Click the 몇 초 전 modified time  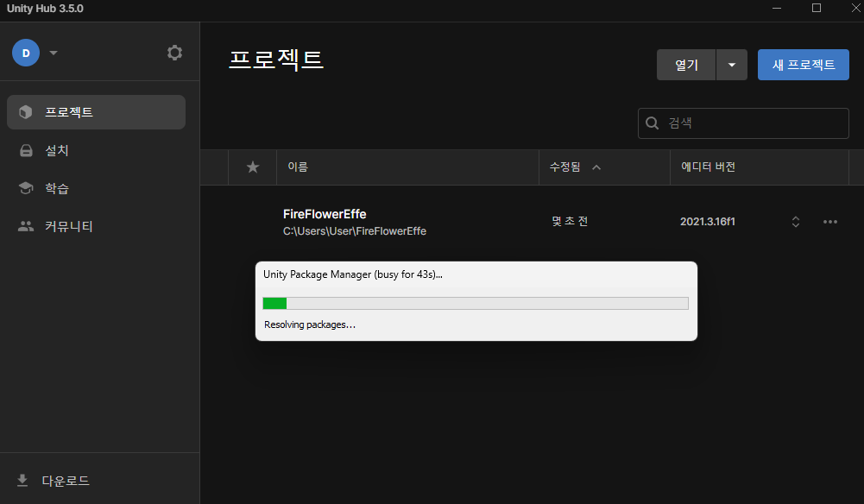(570, 222)
